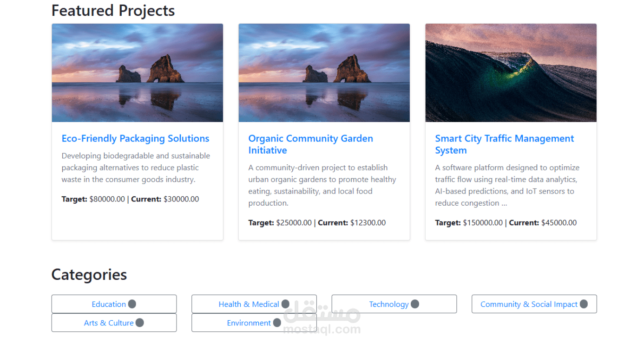Click the gray badge beside Arts & Culture
The width and height of the screenshot is (644, 343).
click(139, 323)
